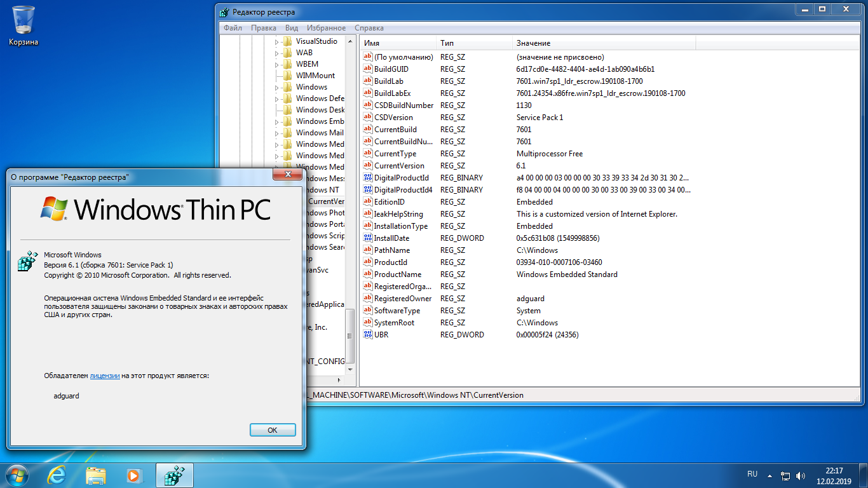Select the CurrentType value row
The width and height of the screenshot is (868, 488).
coord(527,153)
